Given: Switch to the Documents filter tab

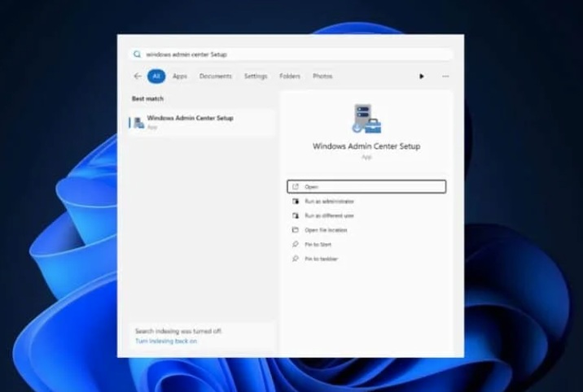Looking at the screenshot, I should click(216, 76).
